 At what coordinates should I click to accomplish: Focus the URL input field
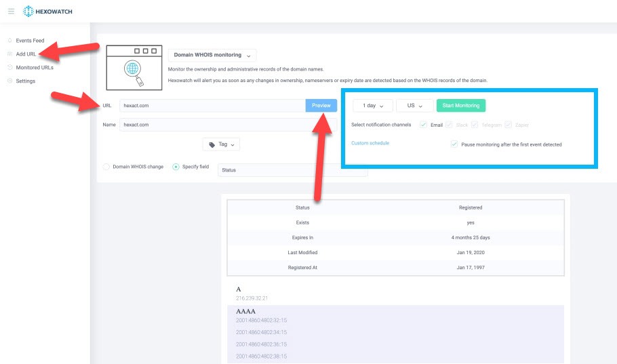click(212, 106)
